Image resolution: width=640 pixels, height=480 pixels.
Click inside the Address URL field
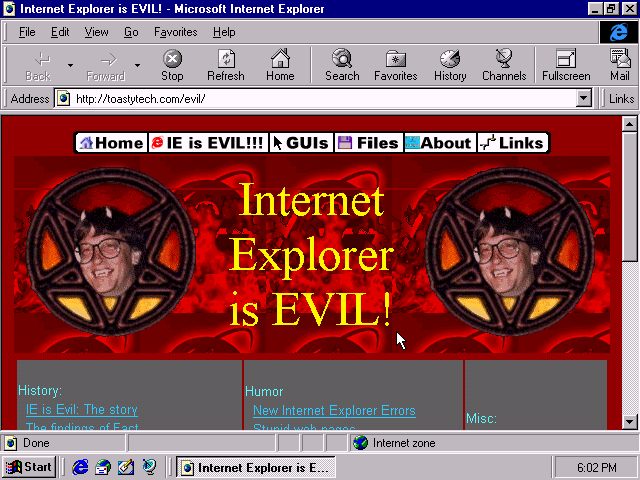314,98
